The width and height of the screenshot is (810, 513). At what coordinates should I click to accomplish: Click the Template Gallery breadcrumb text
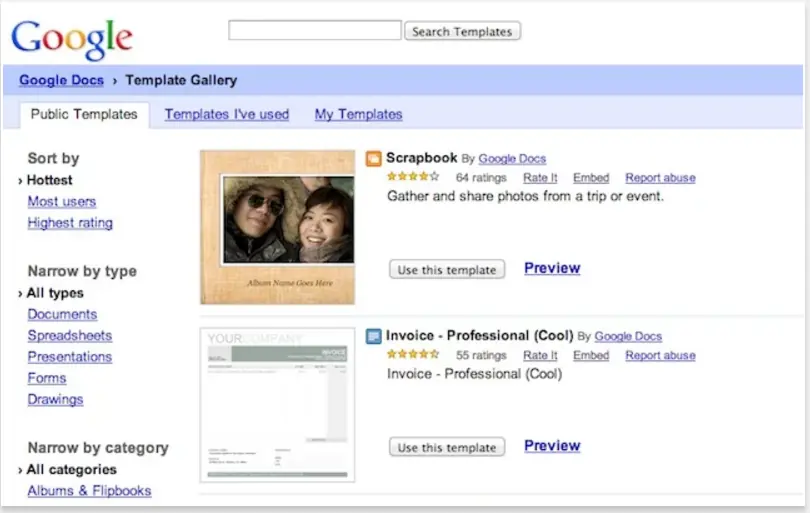click(181, 80)
